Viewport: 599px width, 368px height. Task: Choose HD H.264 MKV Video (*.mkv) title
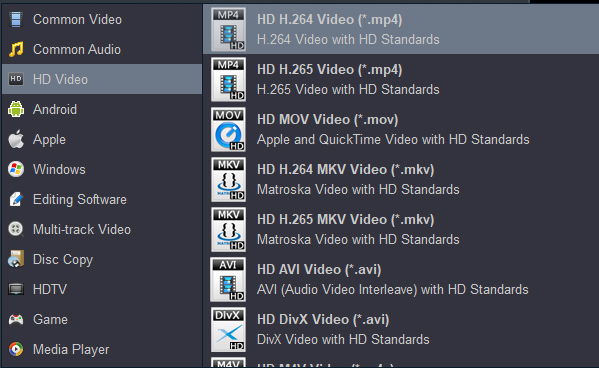(346, 170)
